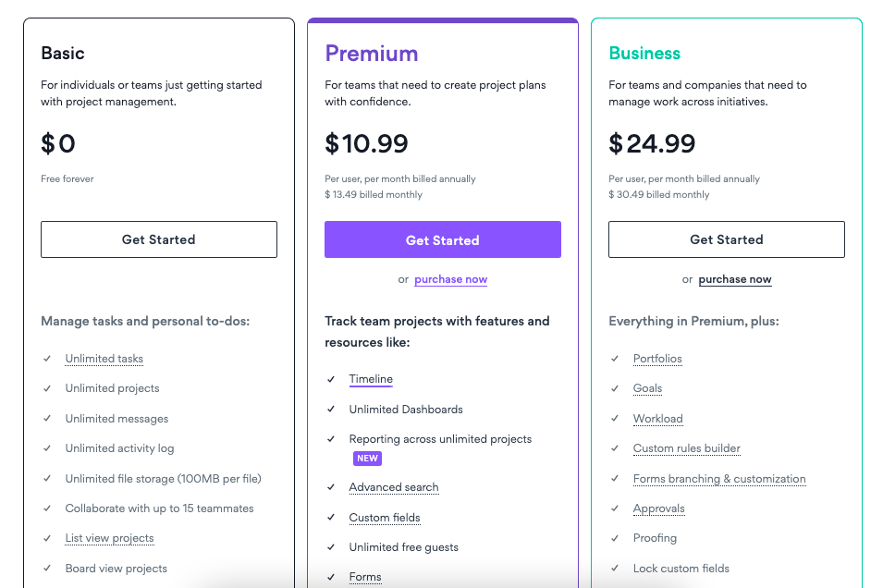883x588 pixels.
Task: Click purchase now under Premium
Action: (x=450, y=279)
